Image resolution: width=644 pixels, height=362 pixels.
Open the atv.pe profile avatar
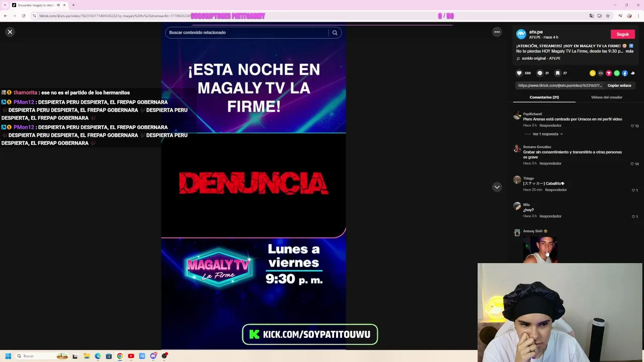[521, 34]
